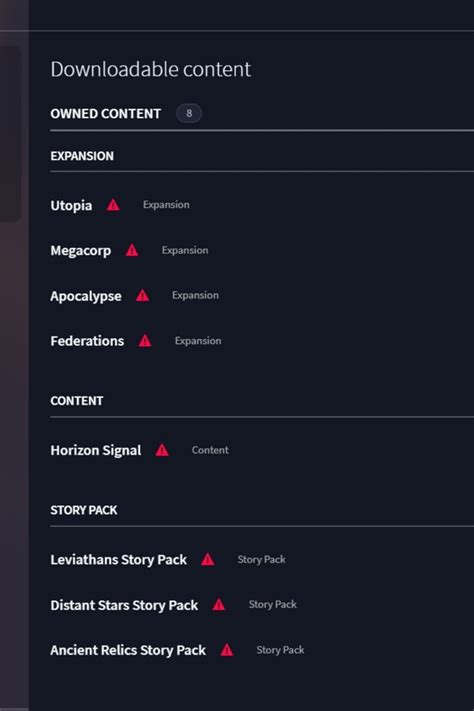Click the warning triangle beside Megacorp
Screen dimensions: 474x711
132,250
